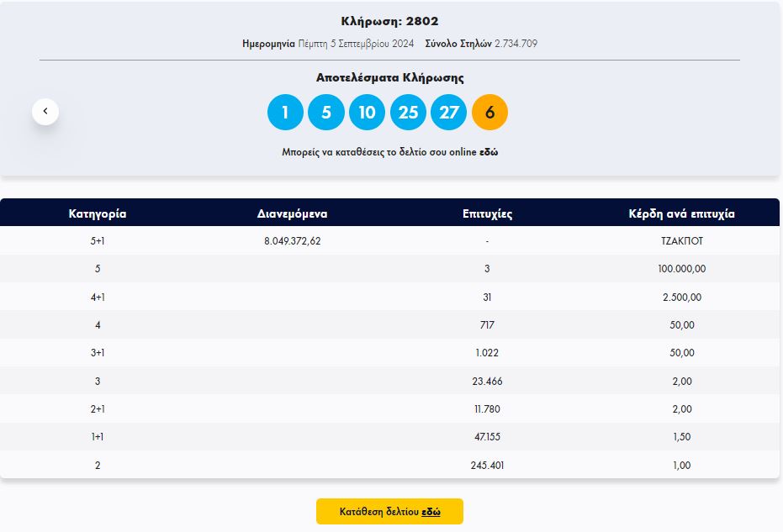This screenshot has height=532, width=783.
Task: Open the 'εδώ' link for online submission
Action: click(489, 153)
